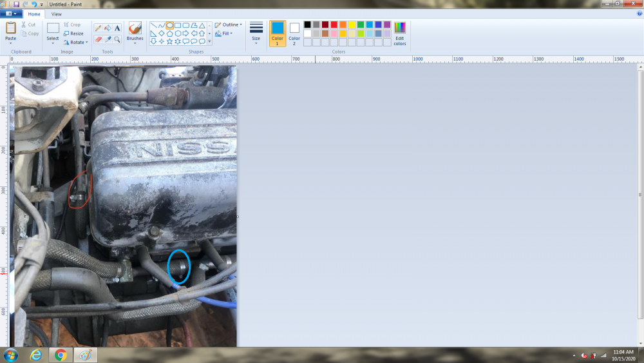Click the taskbar clock showing 11:04 AM
Viewport: 644px width, 363px height.
coord(623,352)
